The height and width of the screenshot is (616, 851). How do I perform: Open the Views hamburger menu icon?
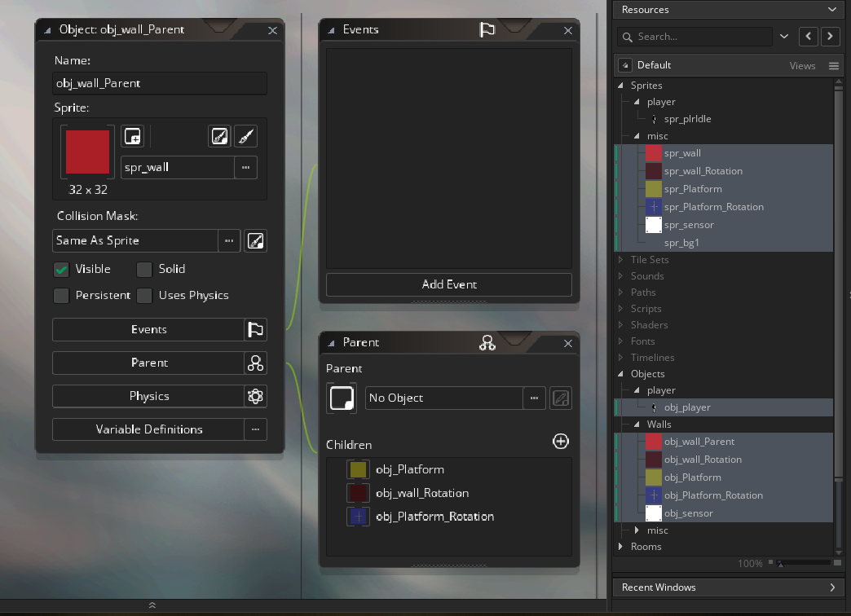point(834,66)
